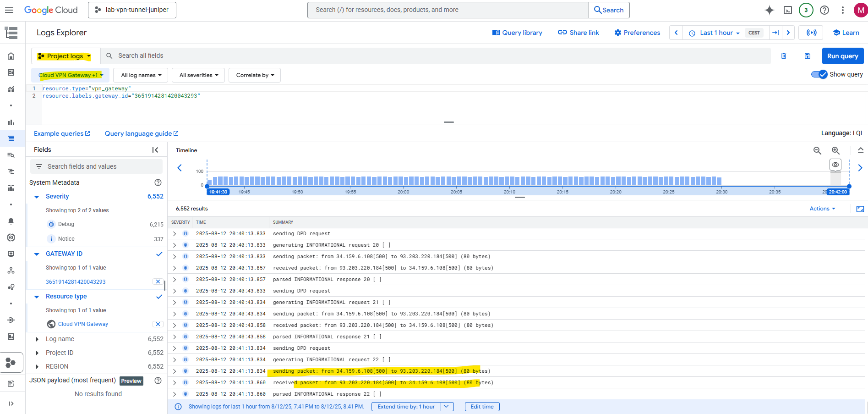Open the main navigation hamburger menu

[x=9, y=10]
